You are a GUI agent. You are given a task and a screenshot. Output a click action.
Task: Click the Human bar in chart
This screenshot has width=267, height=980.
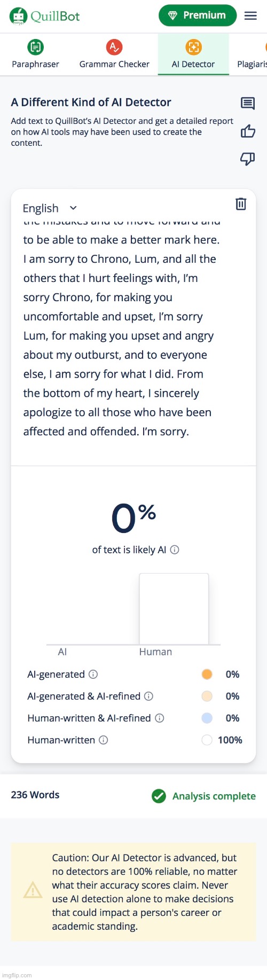pyautogui.click(x=174, y=609)
